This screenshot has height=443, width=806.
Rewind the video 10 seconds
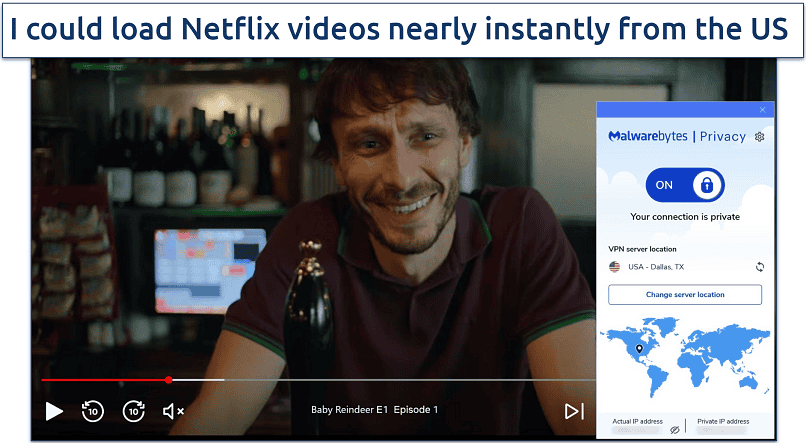(93, 411)
